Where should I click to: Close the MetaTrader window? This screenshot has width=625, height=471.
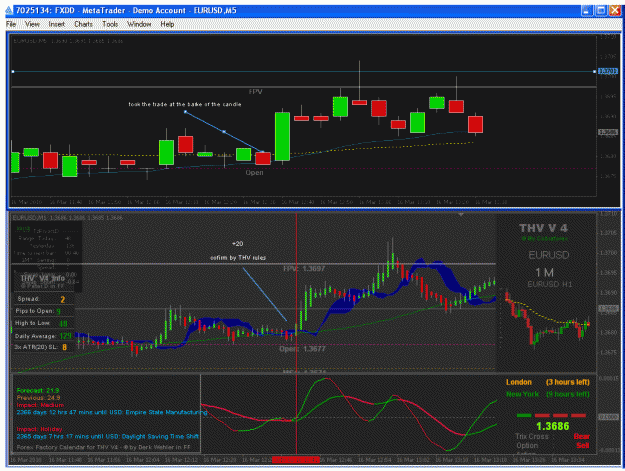coord(615,10)
